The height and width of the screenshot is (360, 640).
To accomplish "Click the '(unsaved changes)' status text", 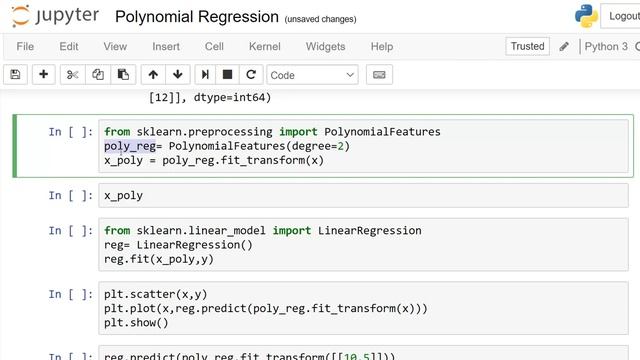I will [x=320, y=19].
